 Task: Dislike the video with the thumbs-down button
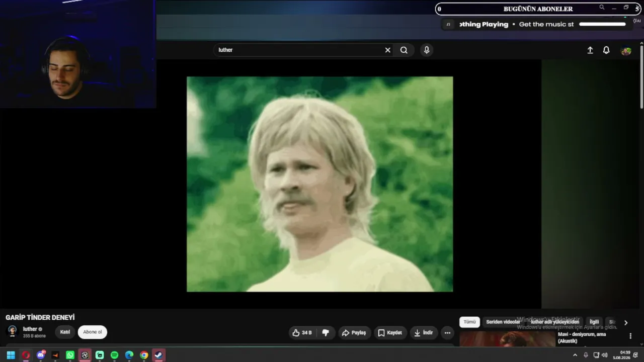coord(326,332)
